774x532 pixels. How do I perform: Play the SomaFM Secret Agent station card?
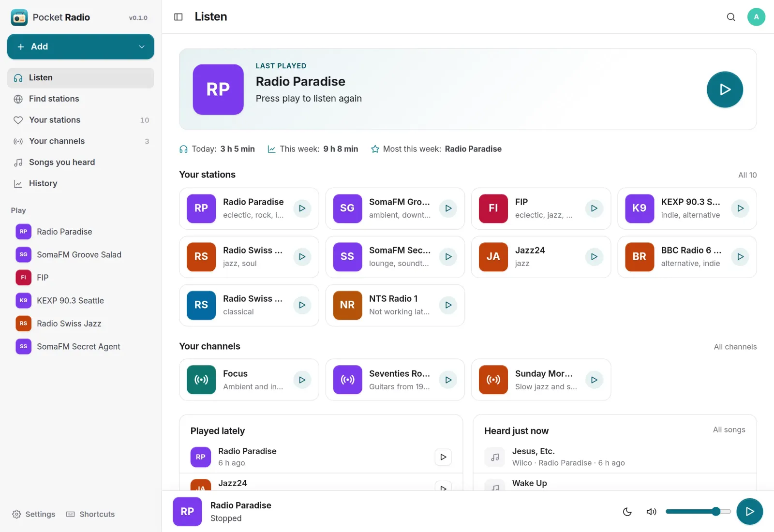click(x=448, y=257)
